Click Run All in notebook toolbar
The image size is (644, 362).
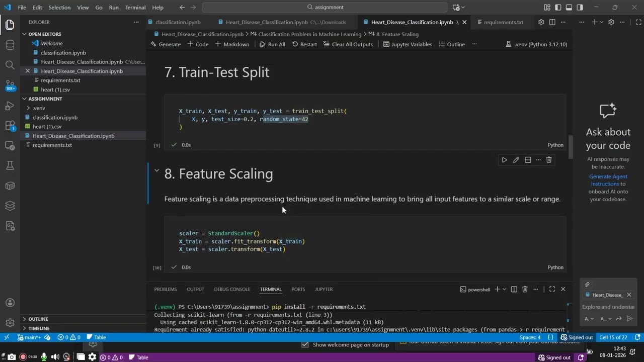pyautogui.click(x=272, y=44)
